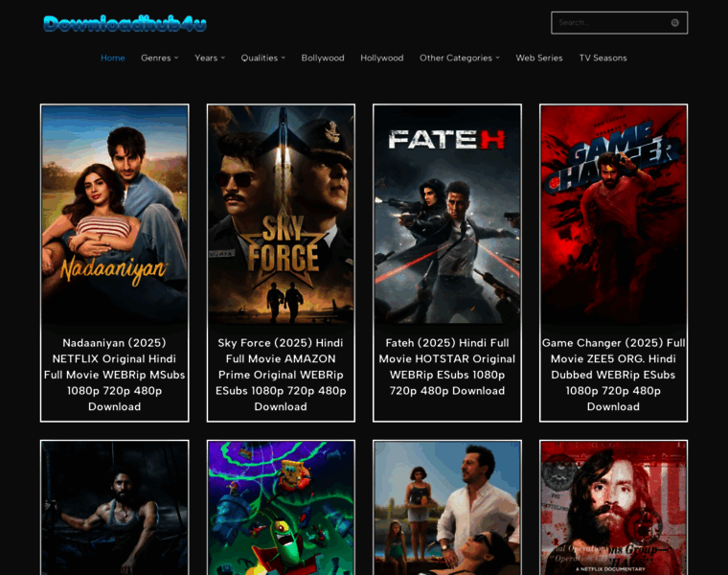Expand the Qualities dropdown menu

click(262, 58)
